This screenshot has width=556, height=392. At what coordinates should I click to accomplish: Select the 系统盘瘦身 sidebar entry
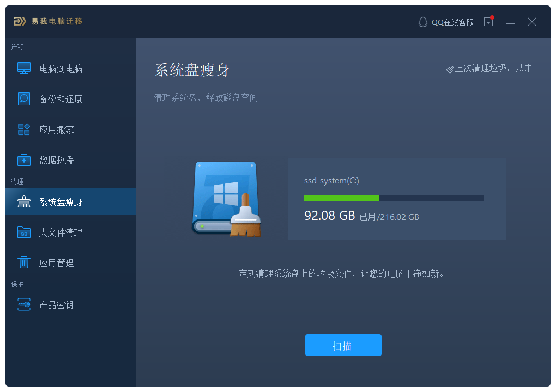click(70, 202)
